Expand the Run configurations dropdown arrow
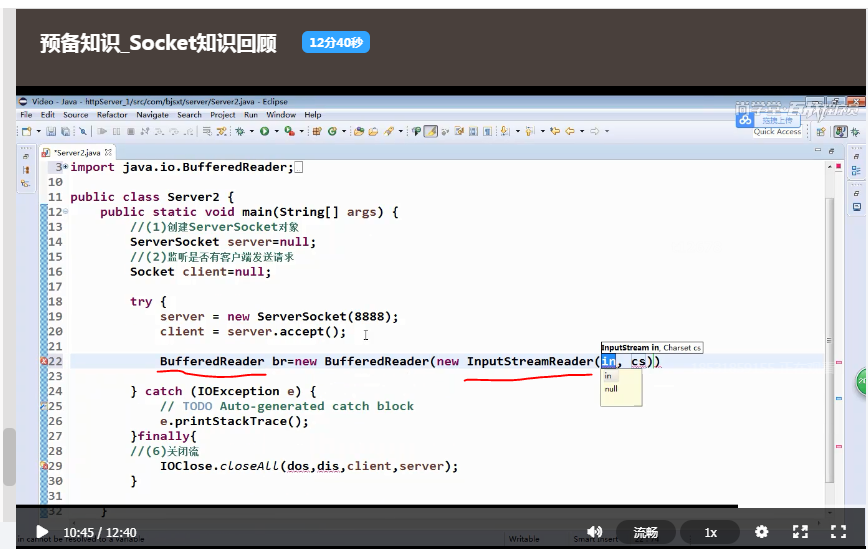Screen dimensions: 868x549 tap(277, 131)
